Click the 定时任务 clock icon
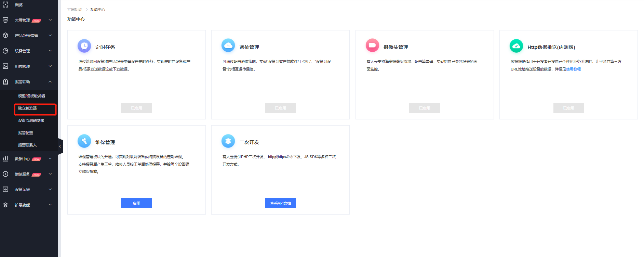644x257 pixels. (84, 46)
